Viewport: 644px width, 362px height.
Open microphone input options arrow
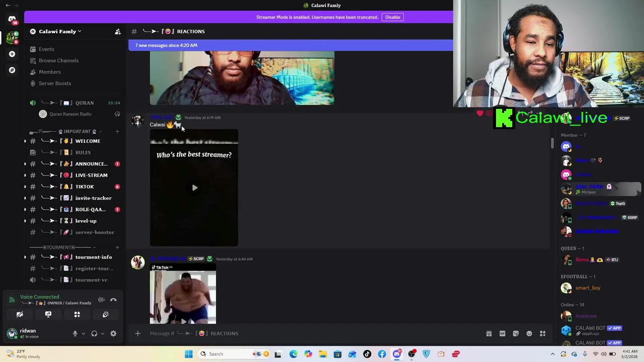point(84,333)
